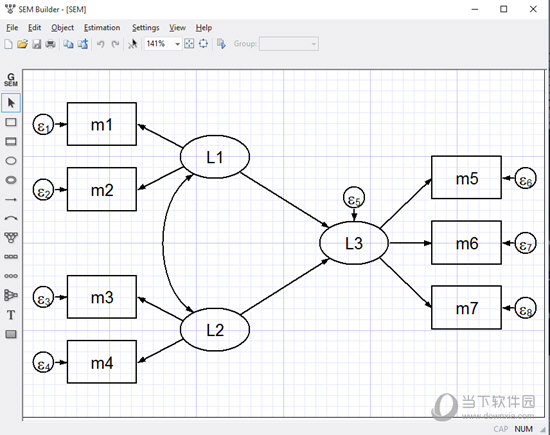Open the zoom level 141% dropdown
The height and width of the screenshot is (435, 550).
click(x=163, y=44)
